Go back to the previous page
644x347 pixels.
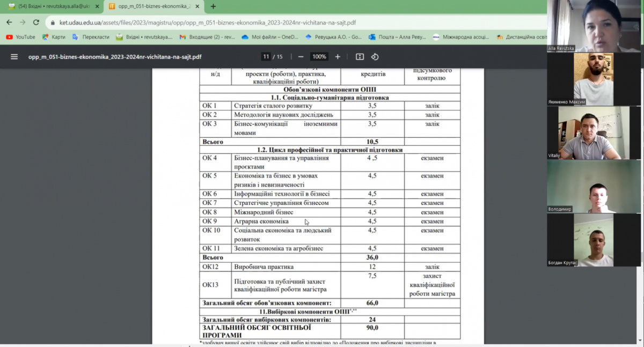pos(9,23)
